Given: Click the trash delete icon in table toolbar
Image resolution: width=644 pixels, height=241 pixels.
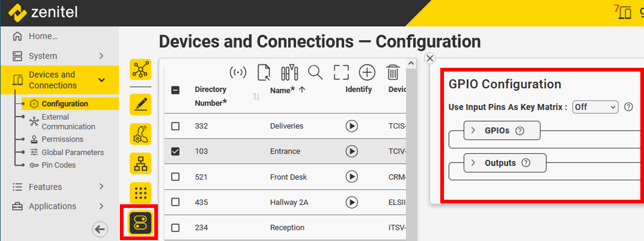Looking at the screenshot, I should (393, 73).
